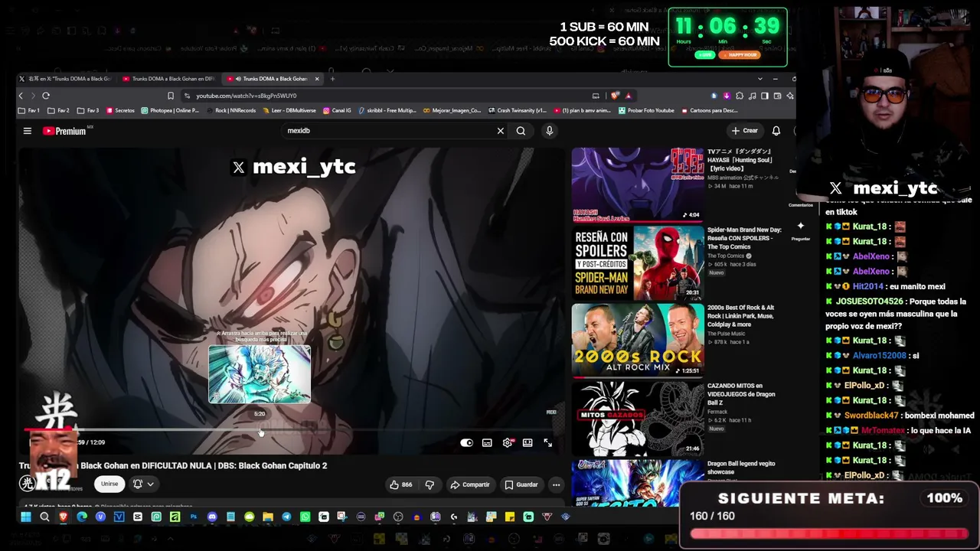Go back in the browser
The height and width of the screenshot is (551, 980).
pyautogui.click(x=21, y=96)
